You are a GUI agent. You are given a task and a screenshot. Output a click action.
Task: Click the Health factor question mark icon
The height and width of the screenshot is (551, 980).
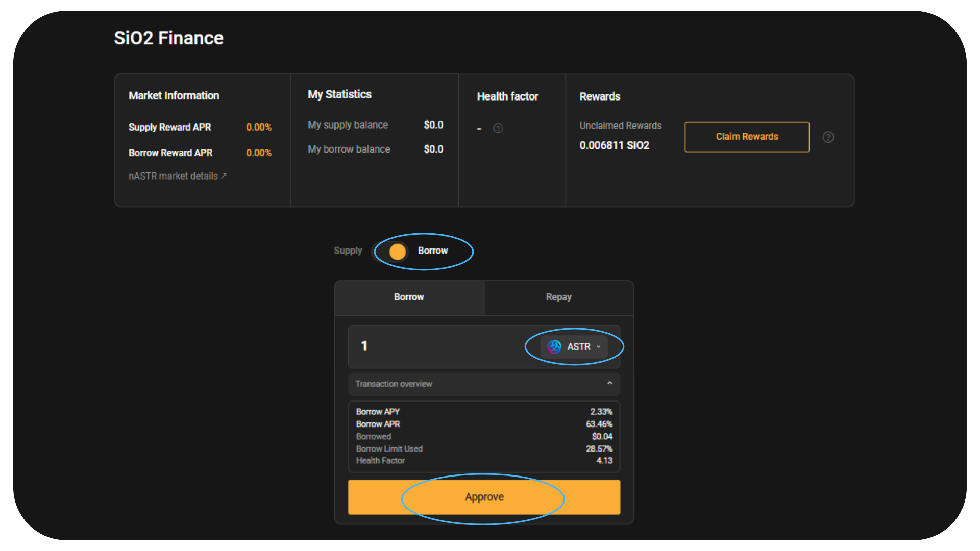pos(498,129)
